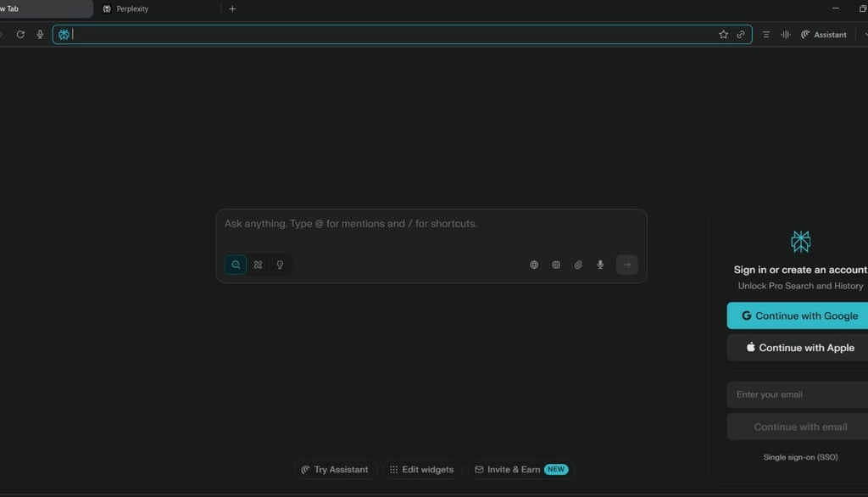Copy the page link using the chain icon
The height and width of the screenshot is (497, 868).
pyautogui.click(x=741, y=35)
